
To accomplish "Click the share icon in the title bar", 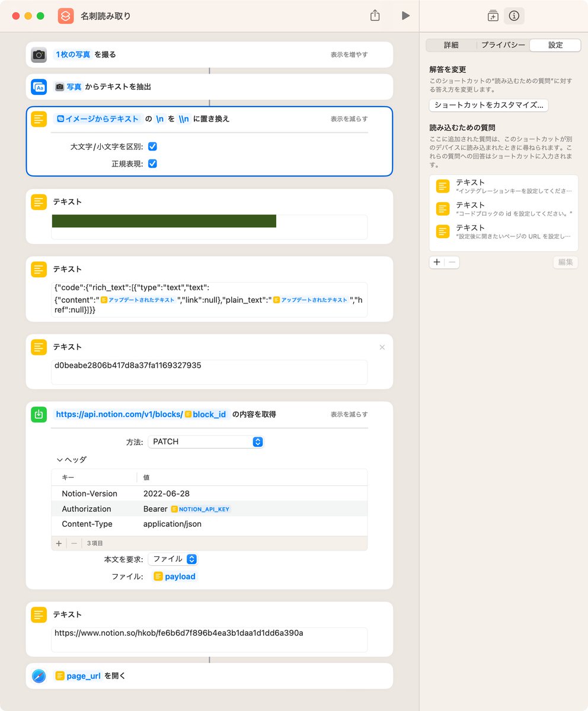I will pyautogui.click(x=375, y=15).
